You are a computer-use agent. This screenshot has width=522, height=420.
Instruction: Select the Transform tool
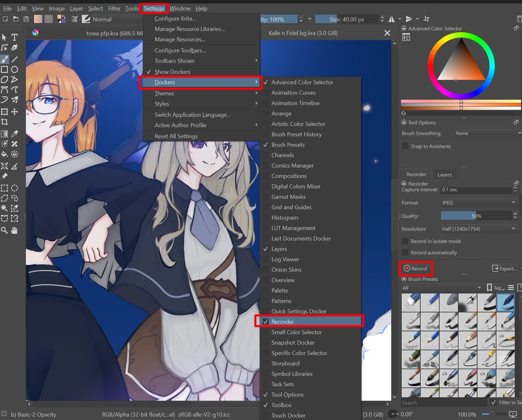pyautogui.click(x=4, y=112)
